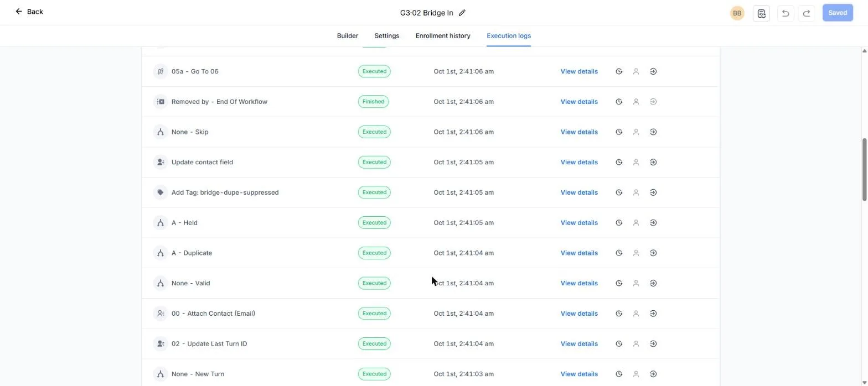Viewport: 868px width, 386px height.
Task: Open View details for A - Held
Action: (x=579, y=223)
